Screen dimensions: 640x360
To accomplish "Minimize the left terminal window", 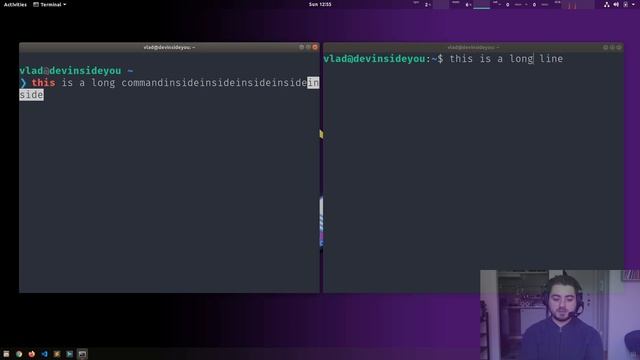I will [x=302, y=47].
